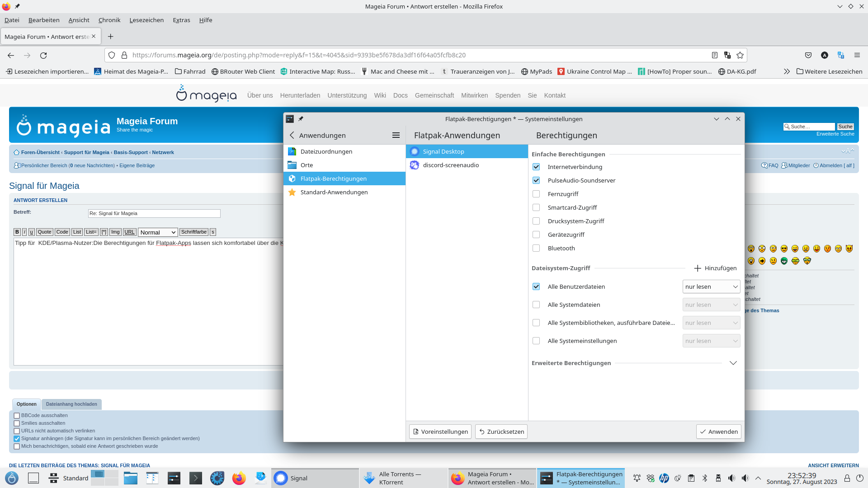Open Firefox Datei menu

[12, 20]
